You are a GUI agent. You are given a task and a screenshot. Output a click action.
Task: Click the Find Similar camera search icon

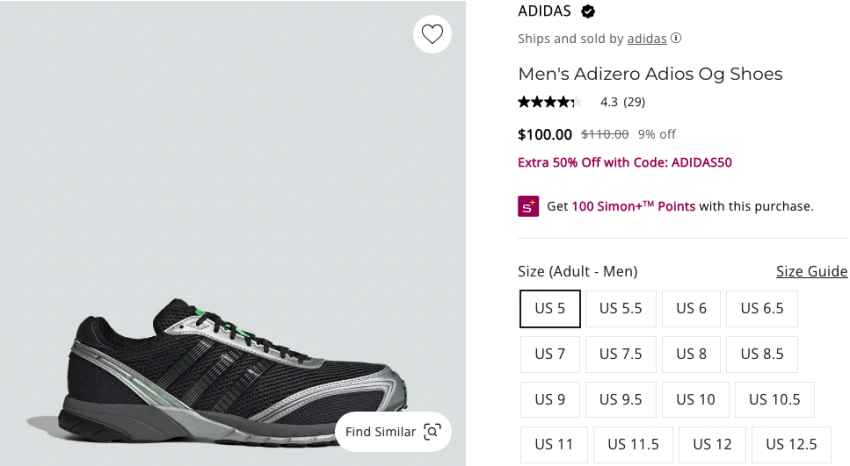pyautogui.click(x=432, y=432)
